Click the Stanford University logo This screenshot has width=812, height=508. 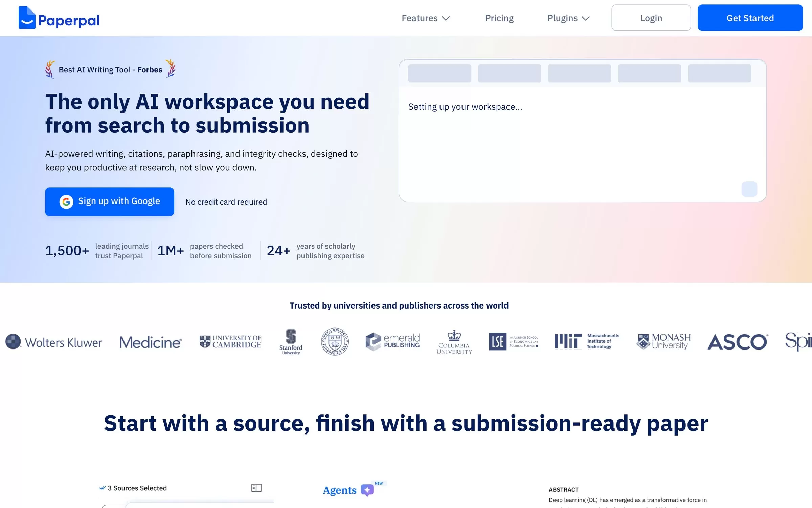pos(291,341)
